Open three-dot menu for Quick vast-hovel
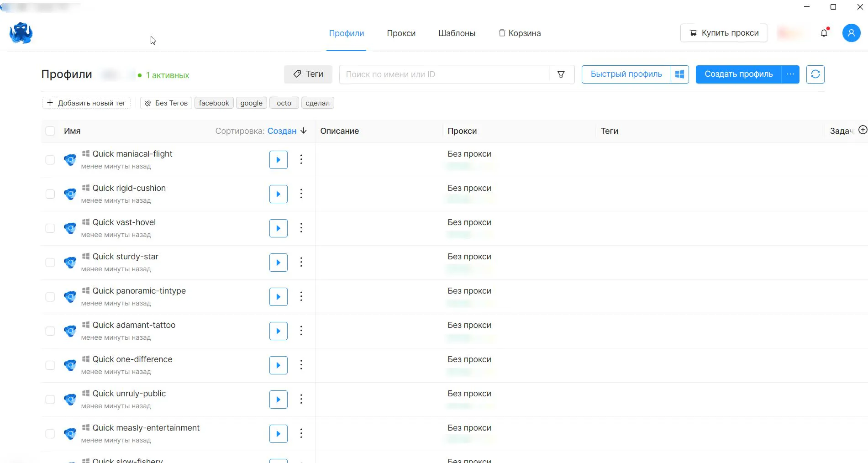The width and height of the screenshot is (868, 463). [x=301, y=228]
